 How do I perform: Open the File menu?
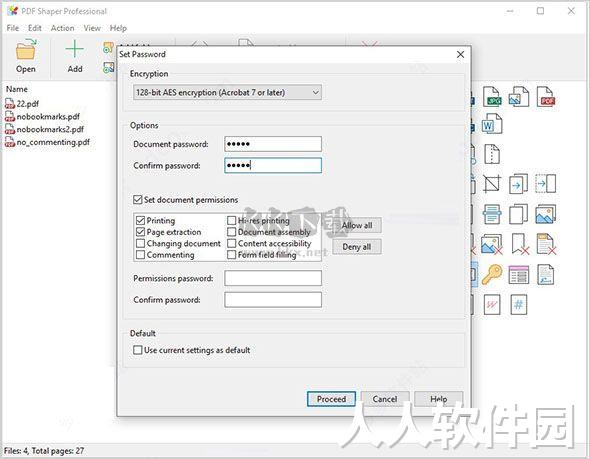(12, 28)
